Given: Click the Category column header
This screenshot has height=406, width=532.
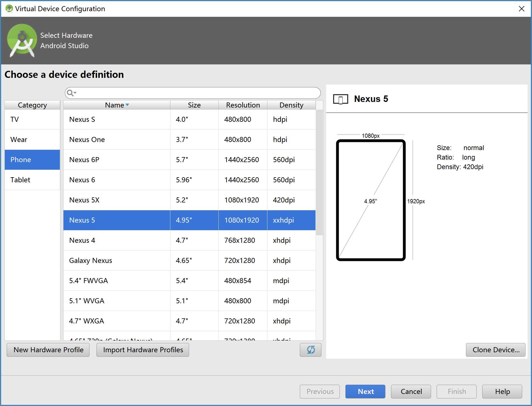Looking at the screenshot, I should (x=32, y=105).
